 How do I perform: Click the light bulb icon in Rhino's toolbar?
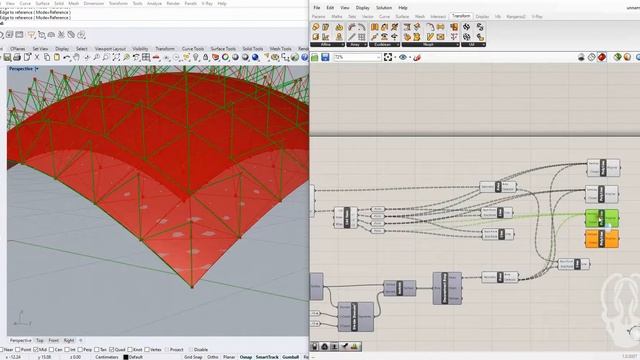(196, 58)
